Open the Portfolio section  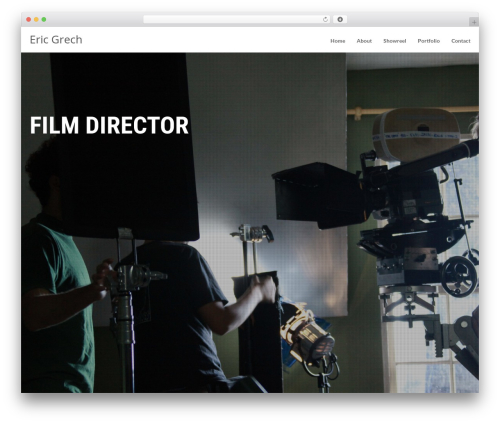coord(429,41)
